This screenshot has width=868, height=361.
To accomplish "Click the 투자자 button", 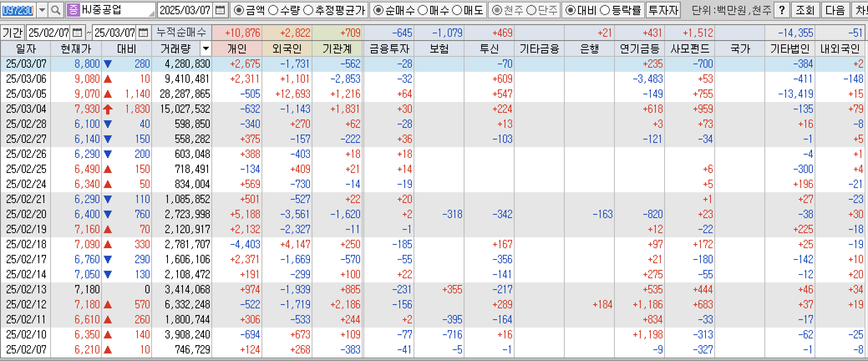I will point(663,10).
